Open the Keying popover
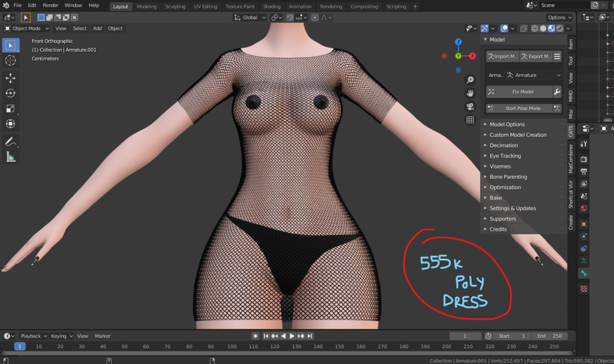This screenshot has width=614, height=364. 62,336
